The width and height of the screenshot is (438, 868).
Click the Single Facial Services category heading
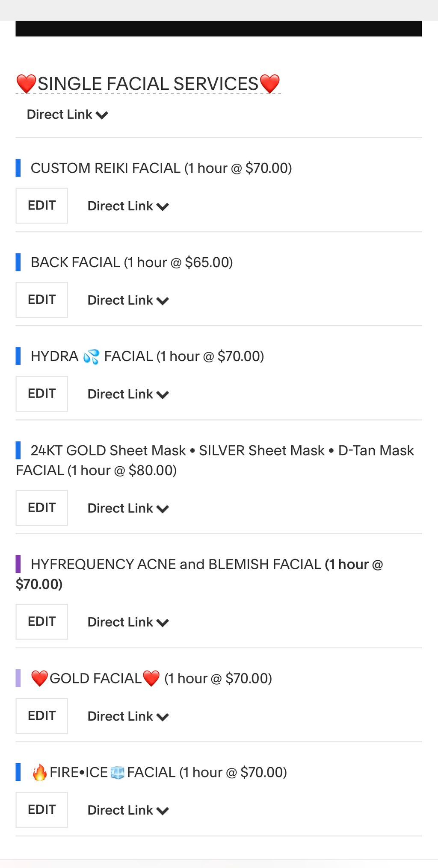pos(148,84)
